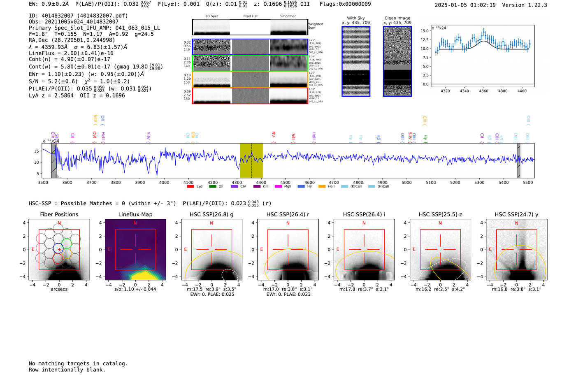Click the gray hatched band near 5460Å
Viewport: 576px width, 392px height.
tap(518, 161)
